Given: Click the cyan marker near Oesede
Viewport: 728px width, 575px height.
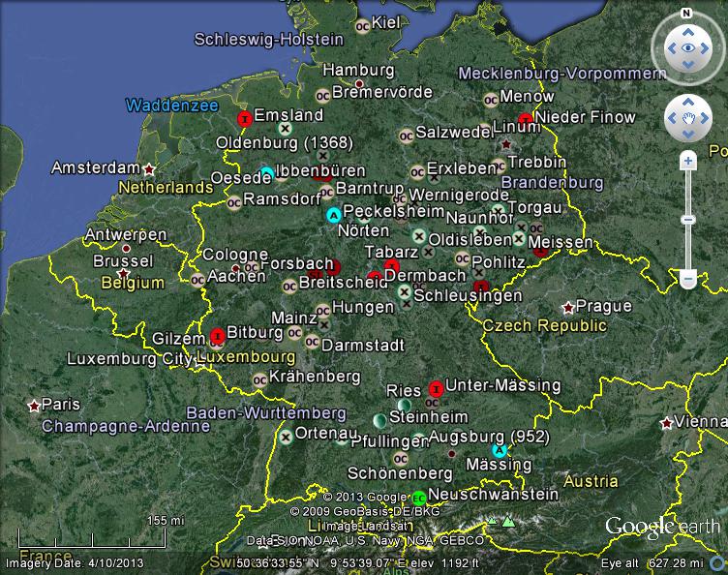Looking at the screenshot, I should click(x=266, y=173).
